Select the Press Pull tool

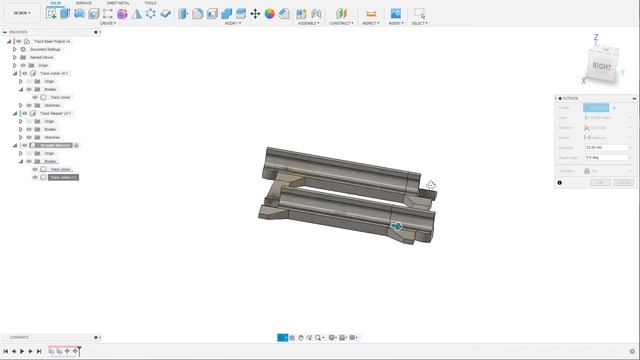click(183, 13)
